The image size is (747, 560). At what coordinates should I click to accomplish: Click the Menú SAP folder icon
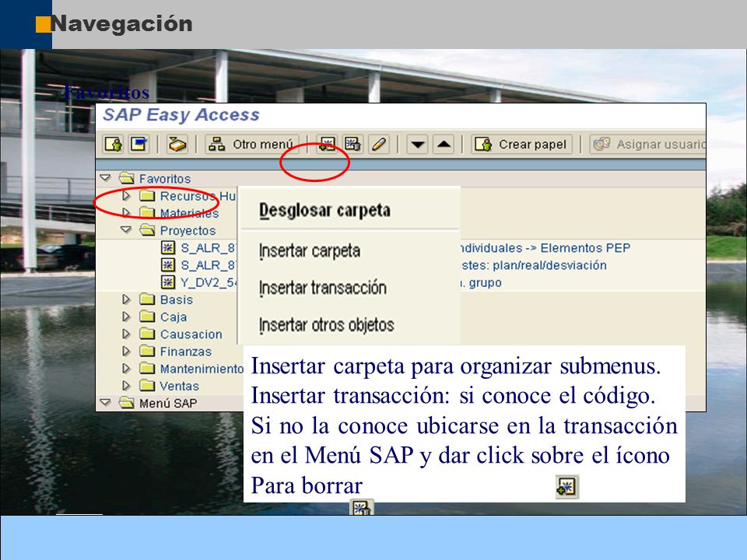127,402
